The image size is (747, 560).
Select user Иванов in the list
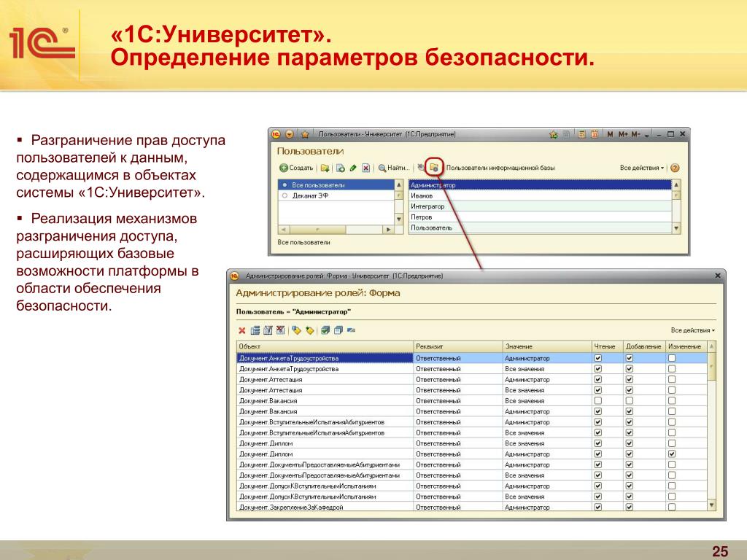point(540,195)
